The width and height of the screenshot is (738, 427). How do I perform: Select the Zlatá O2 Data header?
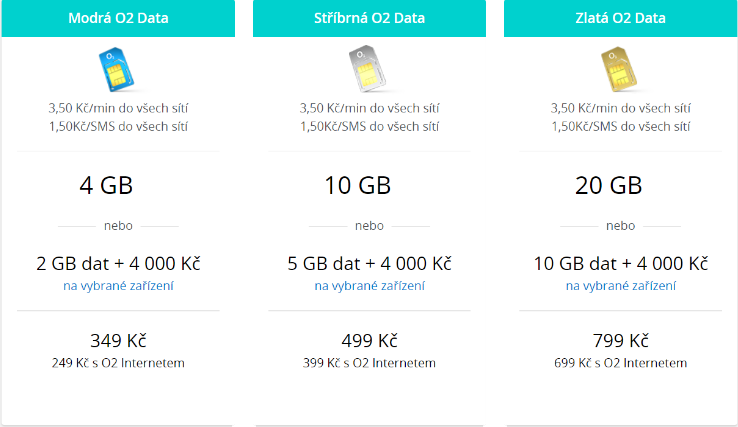[x=620, y=18]
